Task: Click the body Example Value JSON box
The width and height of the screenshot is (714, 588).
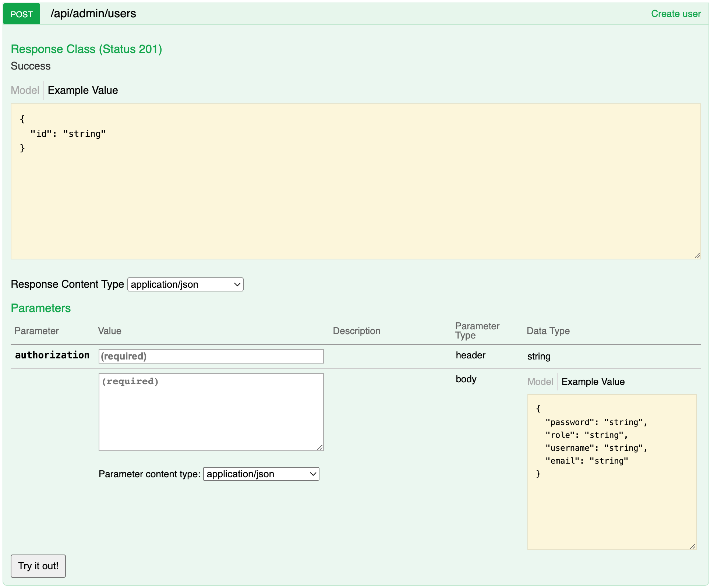Action: point(611,471)
